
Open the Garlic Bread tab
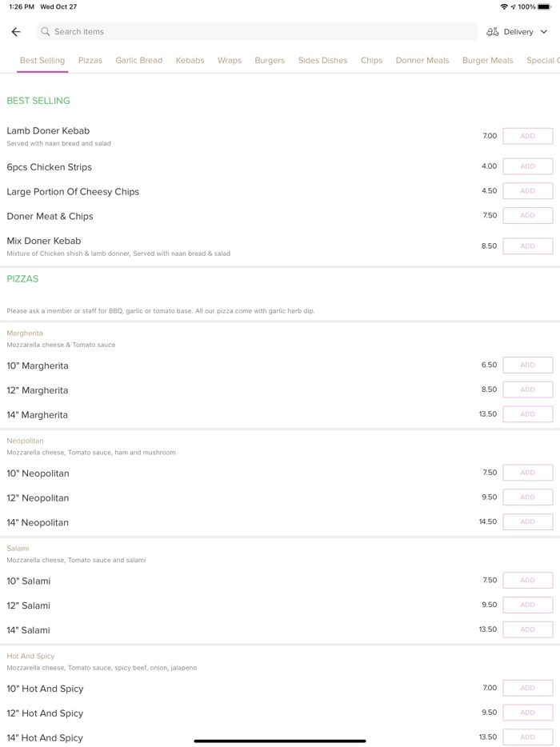pyautogui.click(x=139, y=61)
